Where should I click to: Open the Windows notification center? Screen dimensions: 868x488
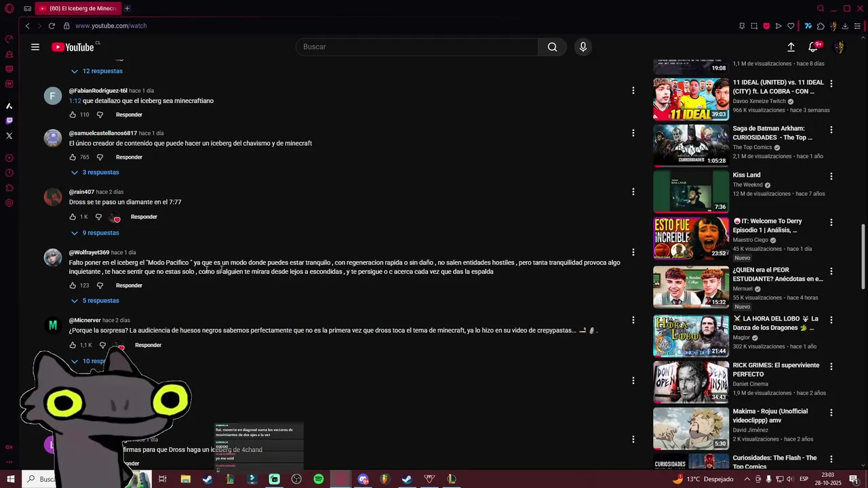pos(854,479)
